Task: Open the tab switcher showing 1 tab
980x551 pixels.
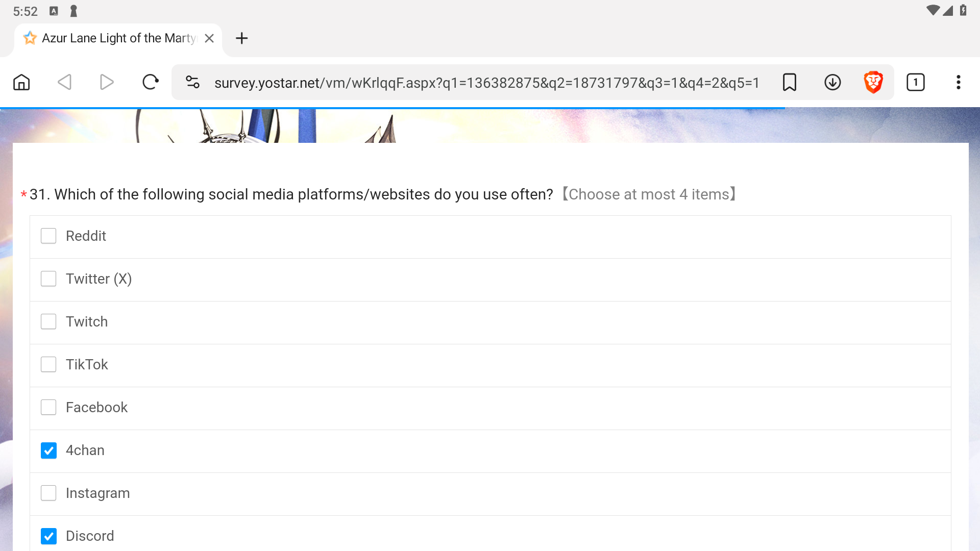Action: tap(915, 82)
